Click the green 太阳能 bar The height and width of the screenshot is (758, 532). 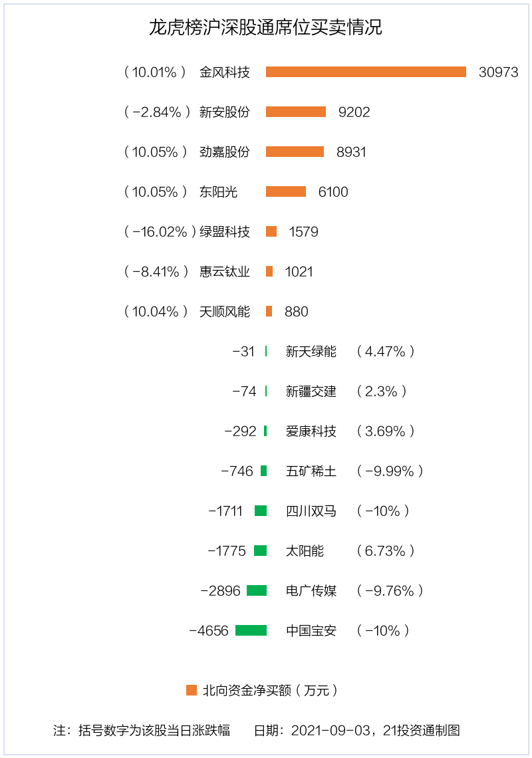(260, 551)
